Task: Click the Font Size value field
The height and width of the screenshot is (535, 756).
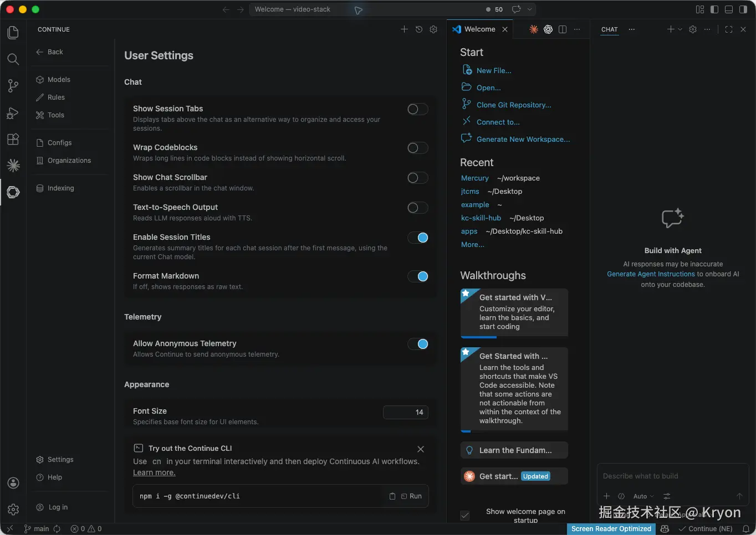Action: click(406, 412)
